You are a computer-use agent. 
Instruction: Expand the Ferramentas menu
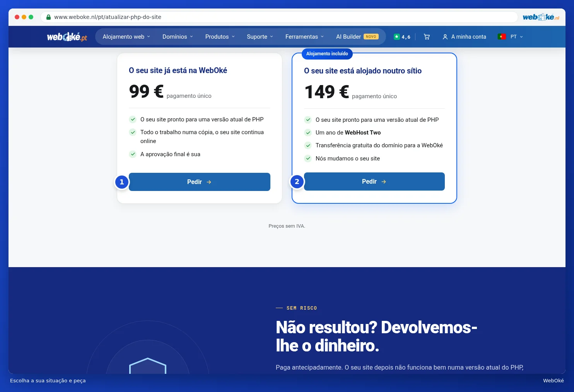(x=304, y=37)
